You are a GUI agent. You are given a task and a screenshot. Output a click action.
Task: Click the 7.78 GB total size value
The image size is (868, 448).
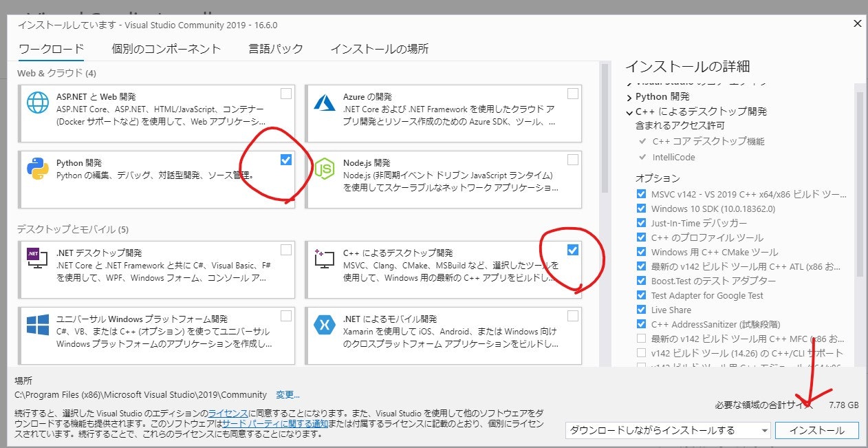[x=843, y=405]
